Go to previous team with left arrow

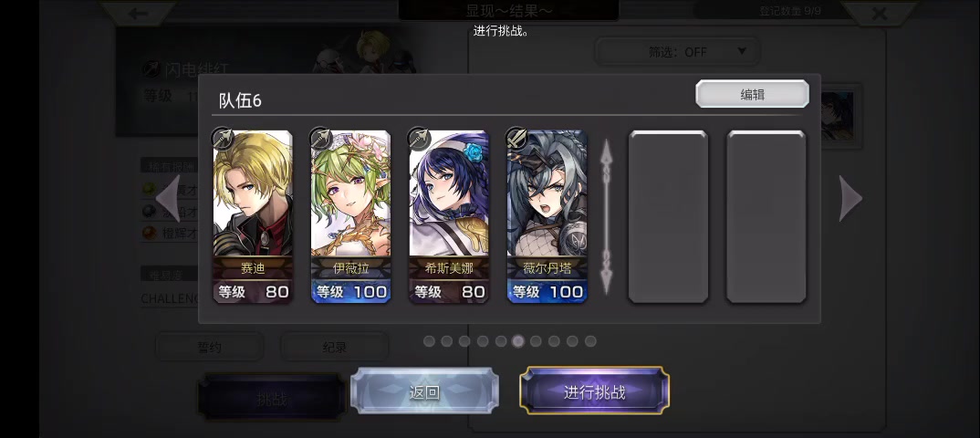pos(168,198)
